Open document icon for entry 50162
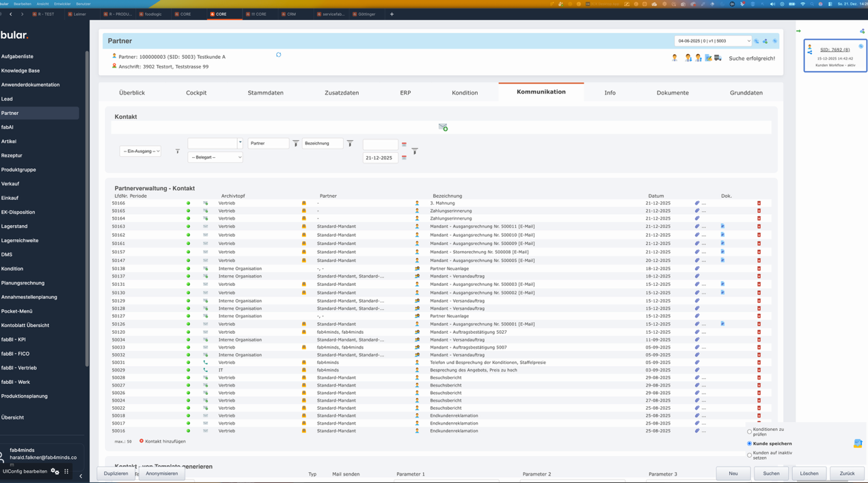Screen dimensions: 868x483 pyautogui.click(x=722, y=235)
